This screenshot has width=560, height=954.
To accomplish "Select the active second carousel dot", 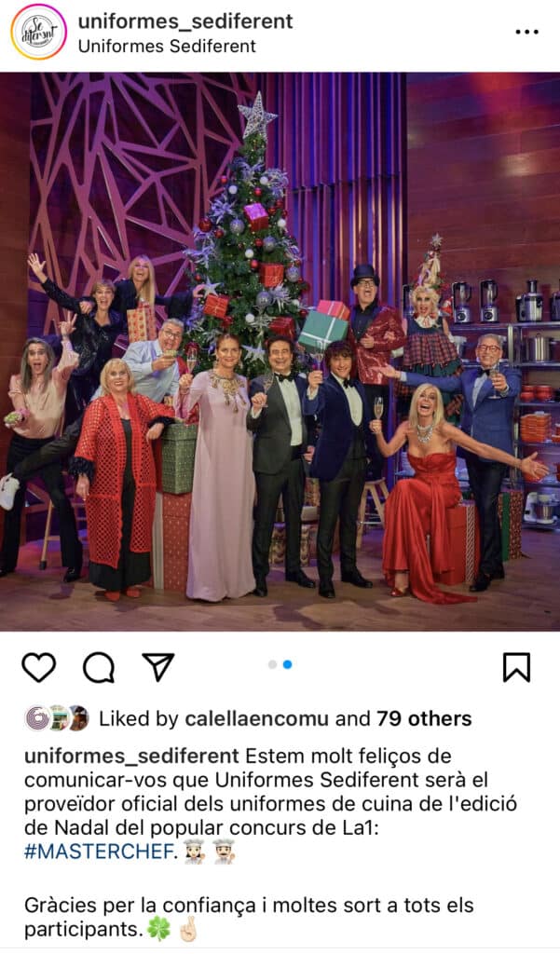I will pyautogui.click(x=287, y=664).
